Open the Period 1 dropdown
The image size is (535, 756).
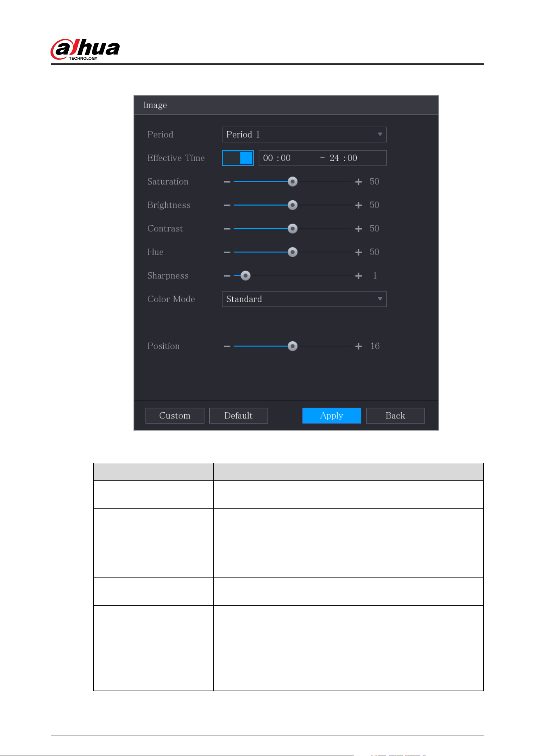pos(304,134)
